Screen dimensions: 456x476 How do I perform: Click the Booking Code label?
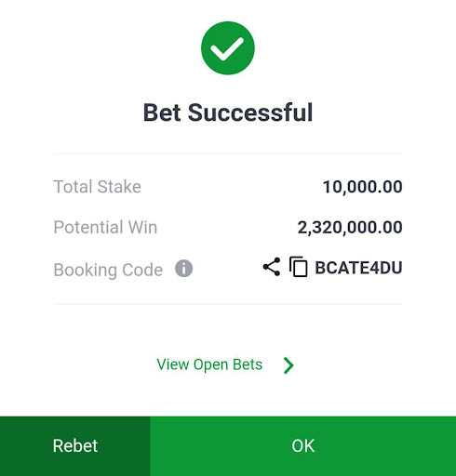(108, 270)
